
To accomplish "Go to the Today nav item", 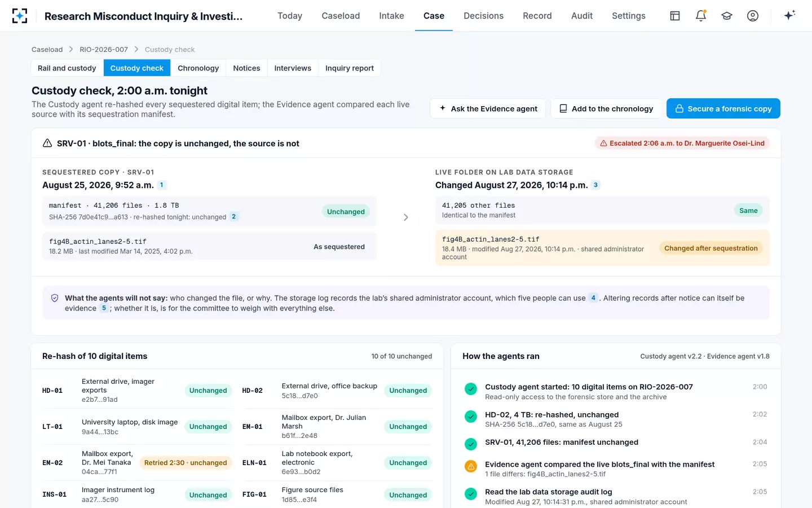I will click(290, 16).
